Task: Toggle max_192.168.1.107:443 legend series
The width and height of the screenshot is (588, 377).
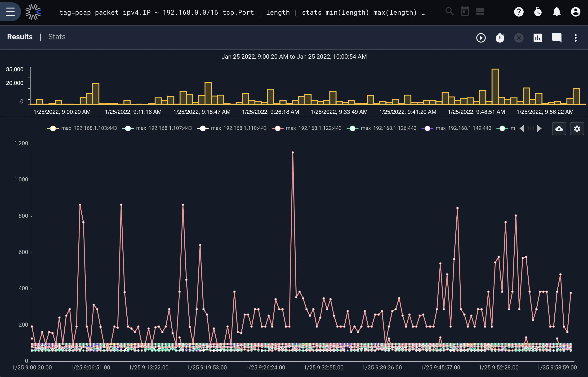Action: tap(157, 128)
